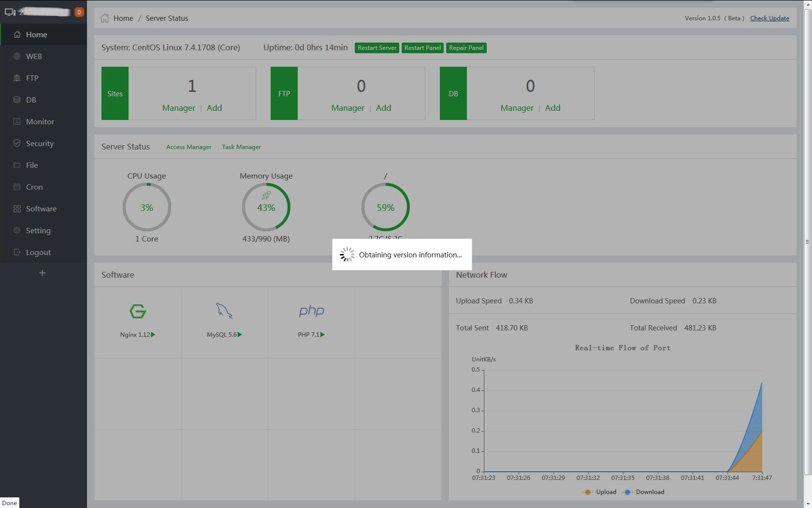Open the Monitor sidebar item
This screenshot has width=812, height=508.
[x=43, y=121]
